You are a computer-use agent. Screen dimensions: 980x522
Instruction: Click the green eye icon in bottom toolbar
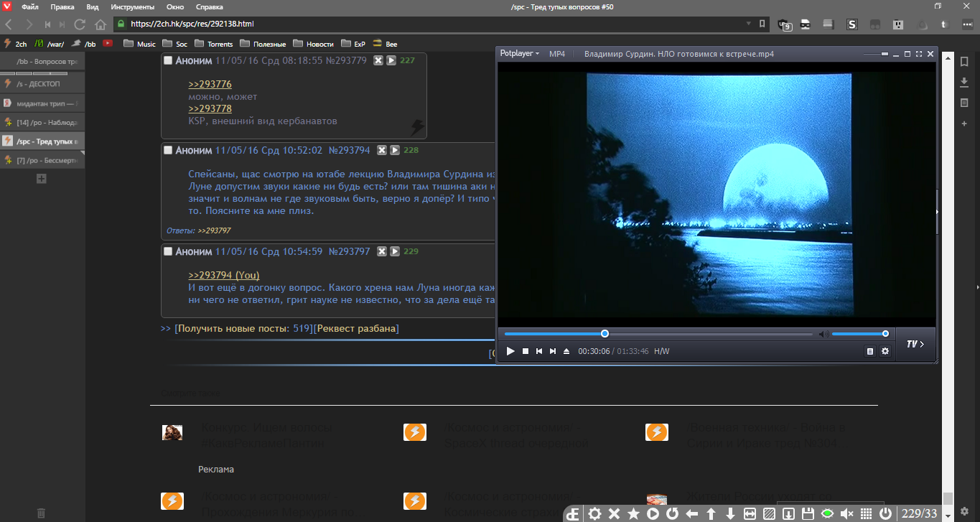click(827, 514)
